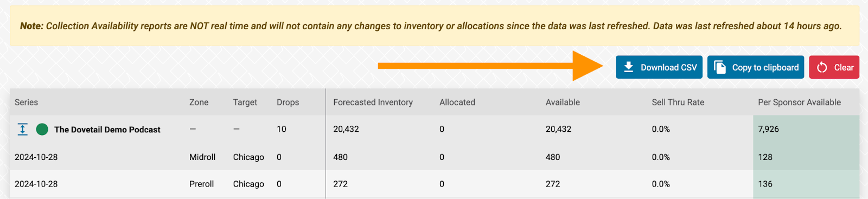
Task: Click the clipboard pages icon
Action: [x=720, y=67]
